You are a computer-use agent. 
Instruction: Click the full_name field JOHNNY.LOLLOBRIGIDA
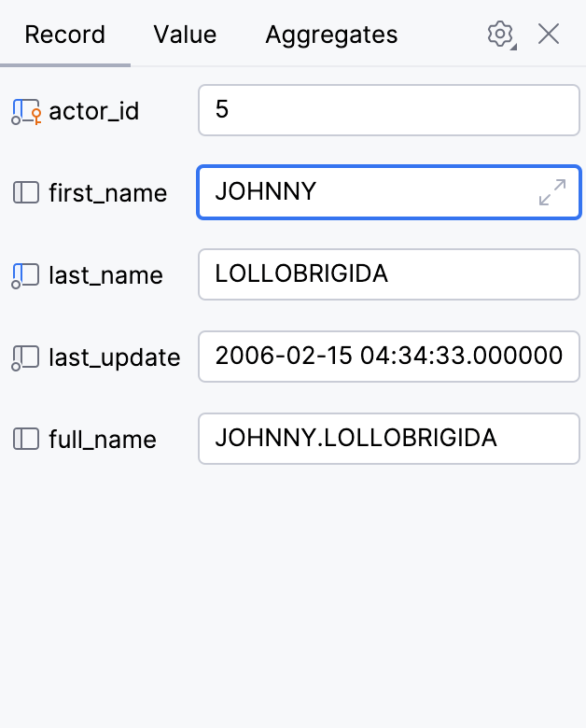tap(388, 439)
